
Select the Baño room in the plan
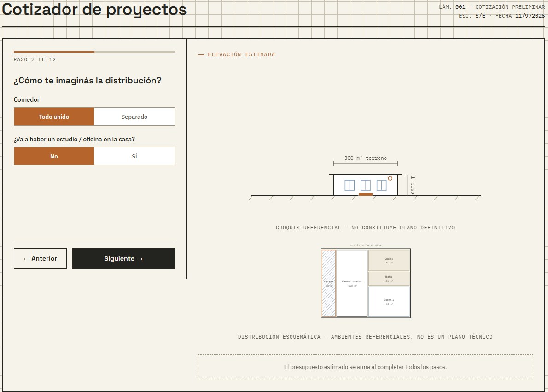[x=389, y=279]
